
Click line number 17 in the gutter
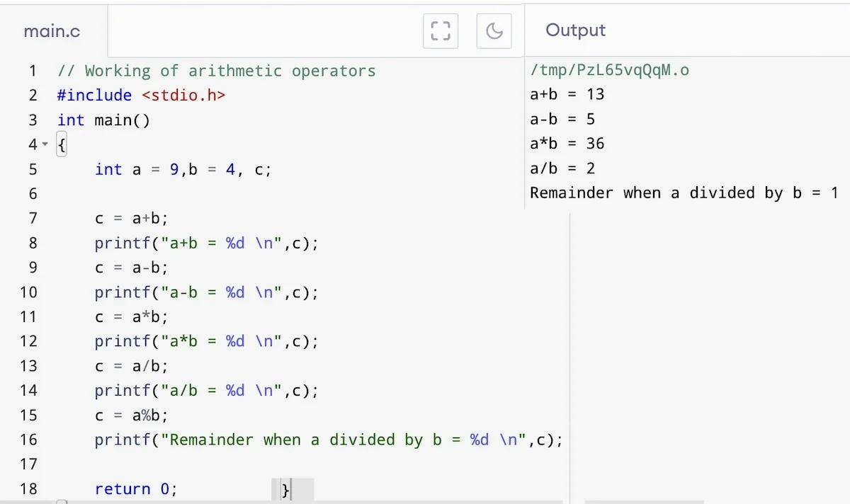point(28,464)
